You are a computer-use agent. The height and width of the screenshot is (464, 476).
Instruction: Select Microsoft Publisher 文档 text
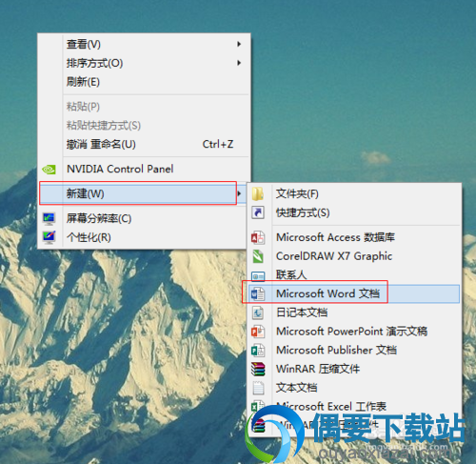336,350
